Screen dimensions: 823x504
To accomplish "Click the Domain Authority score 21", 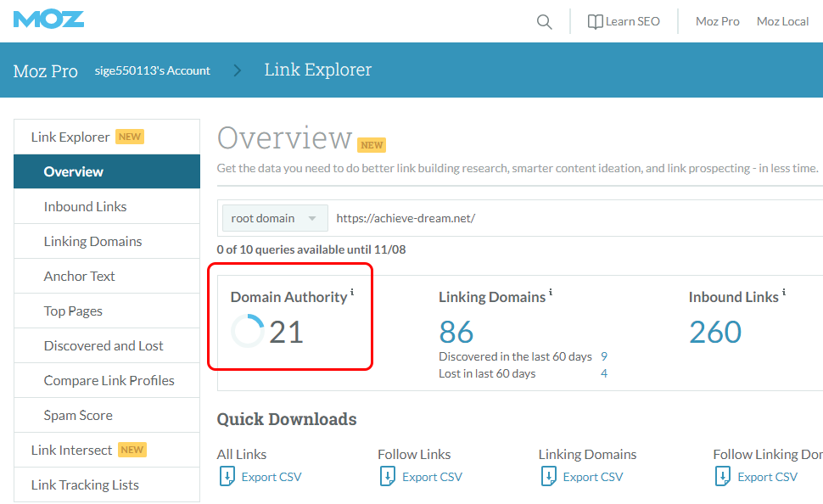I will pyautogui.click(x=287, y=332).
